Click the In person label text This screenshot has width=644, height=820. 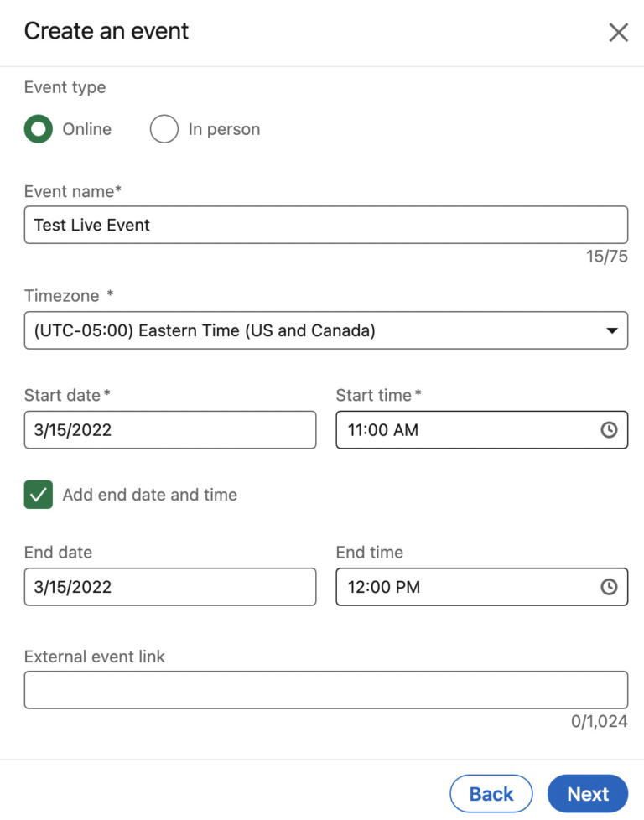(224, 129)
